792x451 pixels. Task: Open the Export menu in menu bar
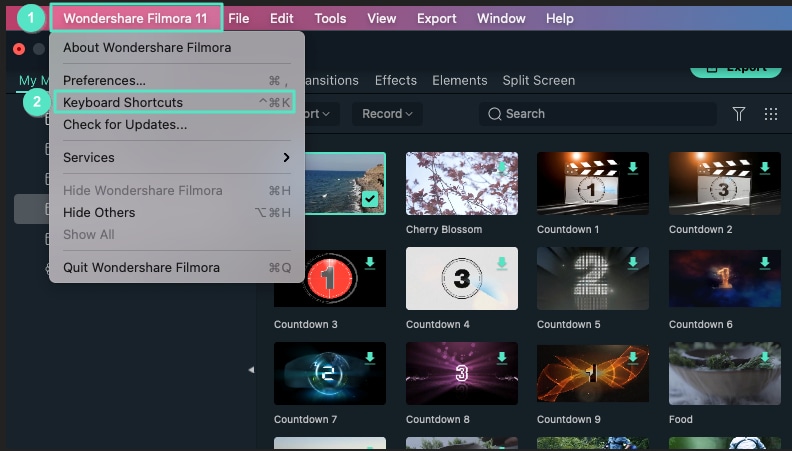(x=436, y=19)
